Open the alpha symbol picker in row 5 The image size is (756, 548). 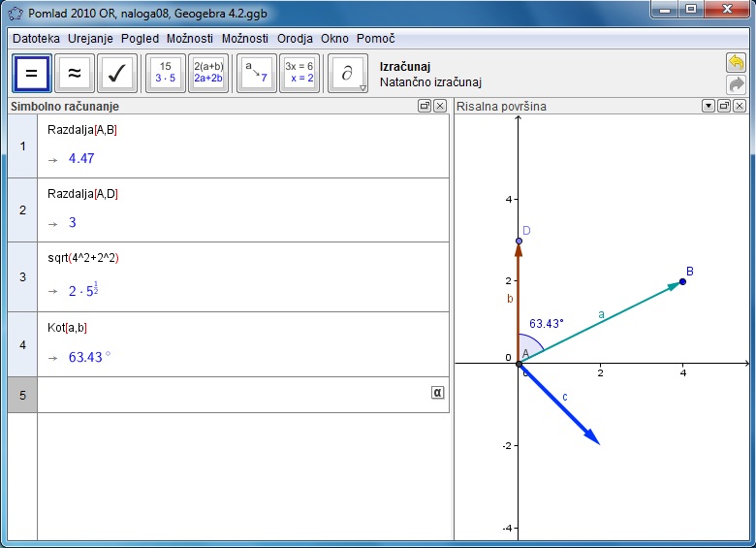coord(437,392)
